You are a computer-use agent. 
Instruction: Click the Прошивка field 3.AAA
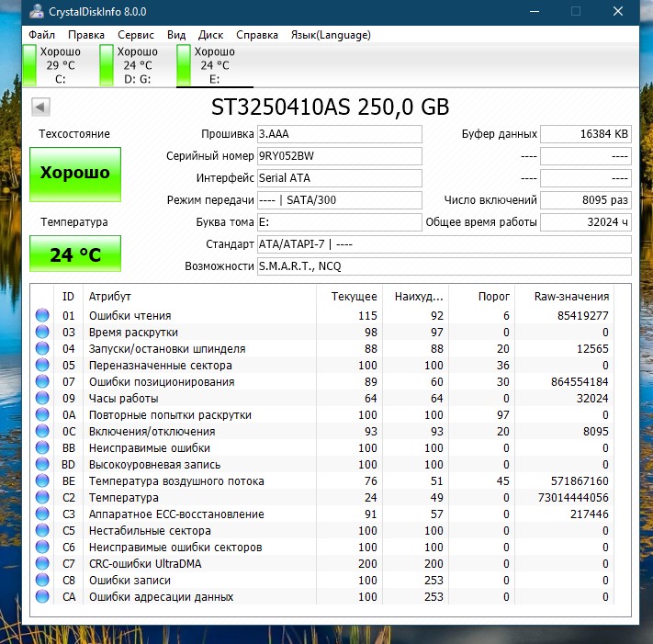(x=340, y=134)
